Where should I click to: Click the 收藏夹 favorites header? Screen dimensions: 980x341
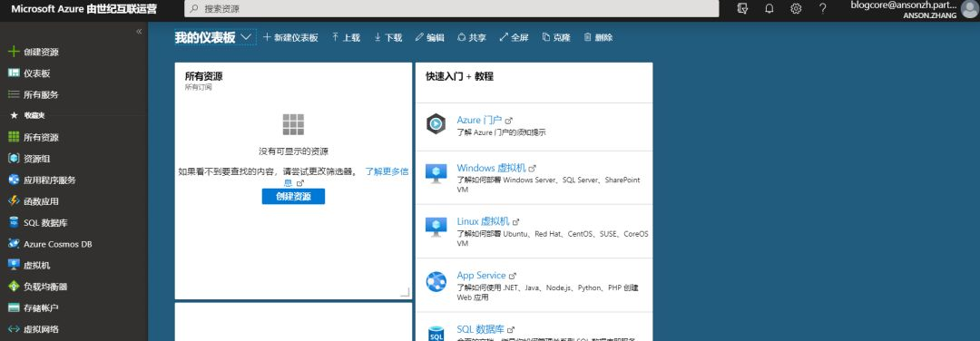click(x=34, y=115)
